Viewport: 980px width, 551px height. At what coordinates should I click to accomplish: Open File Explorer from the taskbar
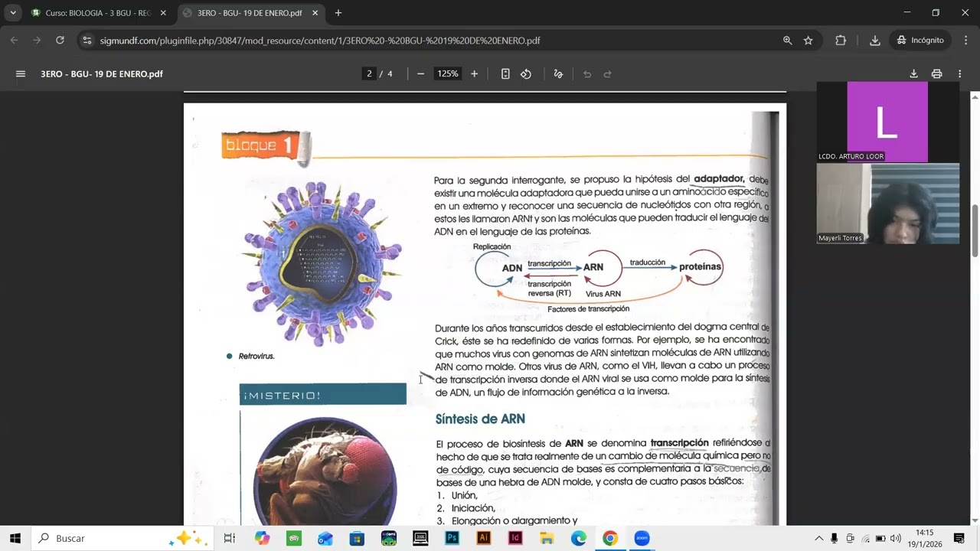point(547,538)
